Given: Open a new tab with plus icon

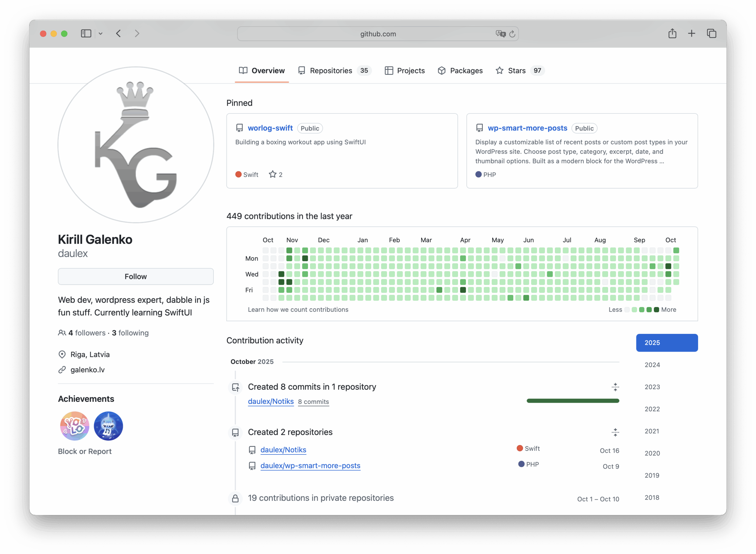Looking at the screenshot, I should click(x=691, y=33).
